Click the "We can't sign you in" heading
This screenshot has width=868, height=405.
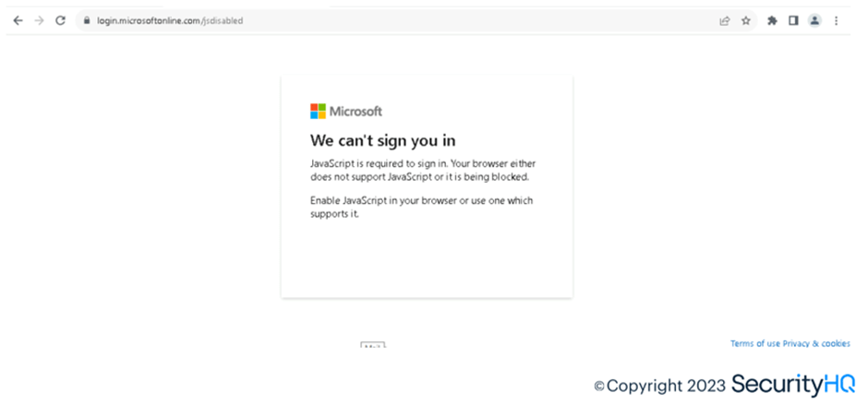[383, 140]
